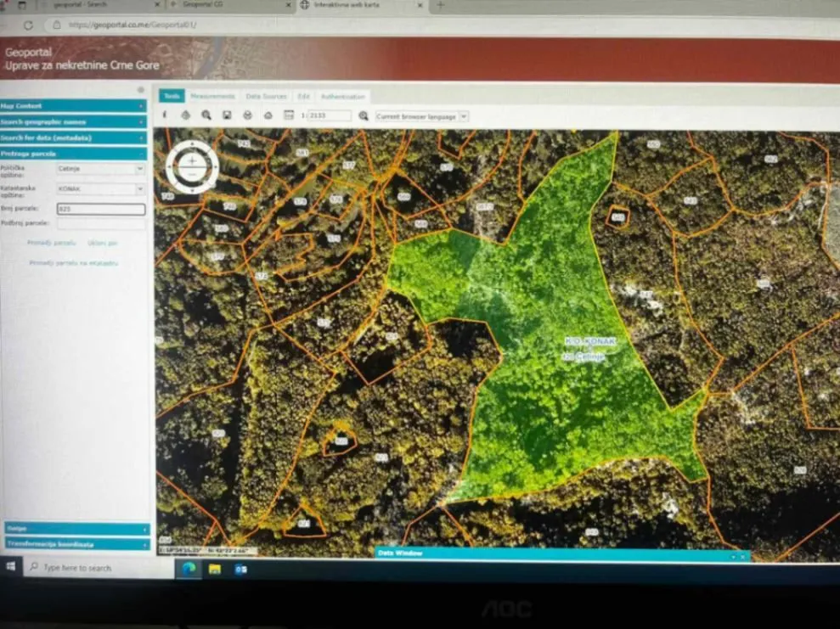
Task: Click the Broj parcele input field
Action: coord(100,208)
